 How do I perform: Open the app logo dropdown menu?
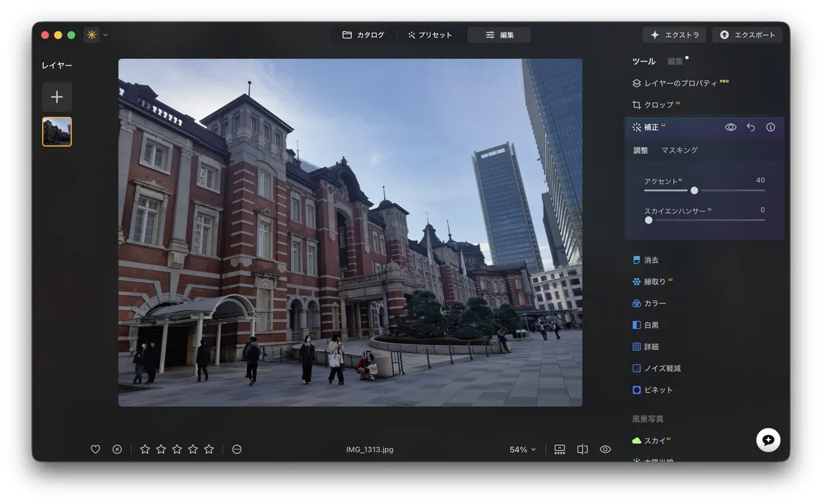click(96, 35)
